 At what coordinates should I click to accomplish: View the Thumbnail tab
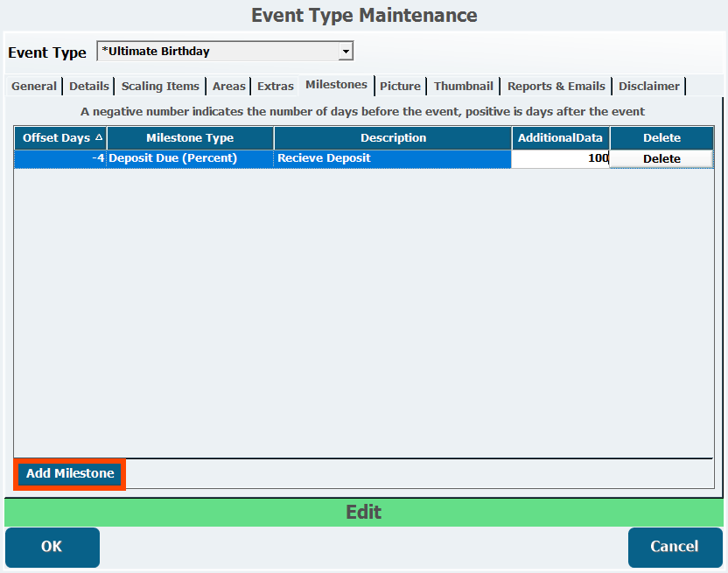point(464,86)
